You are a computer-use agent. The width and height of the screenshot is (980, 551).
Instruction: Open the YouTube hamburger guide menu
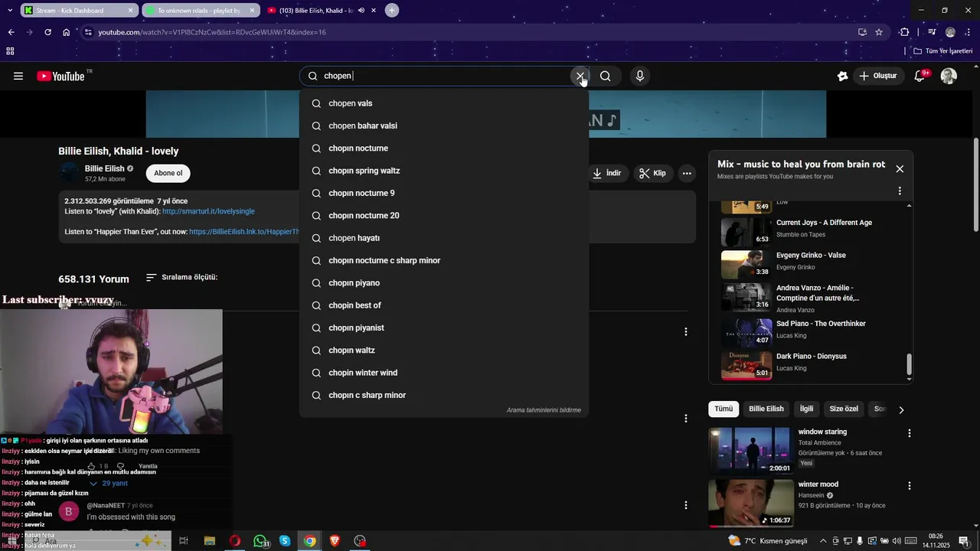point(18,76)
